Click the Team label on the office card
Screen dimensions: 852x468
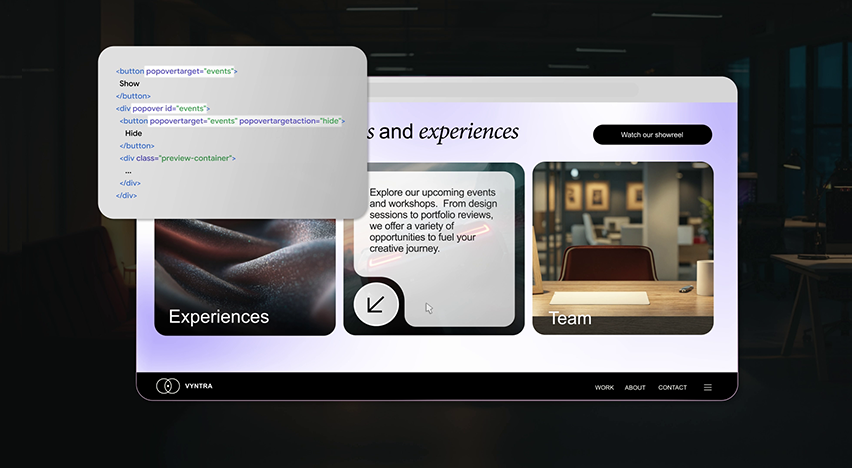click(x=570, y=319)
